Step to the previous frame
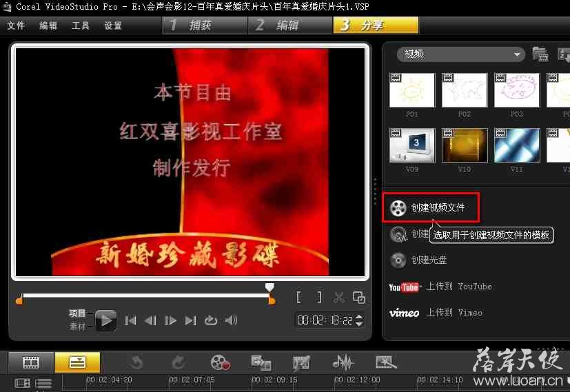This screenshot has width=570, height=392. pos(150,320)
